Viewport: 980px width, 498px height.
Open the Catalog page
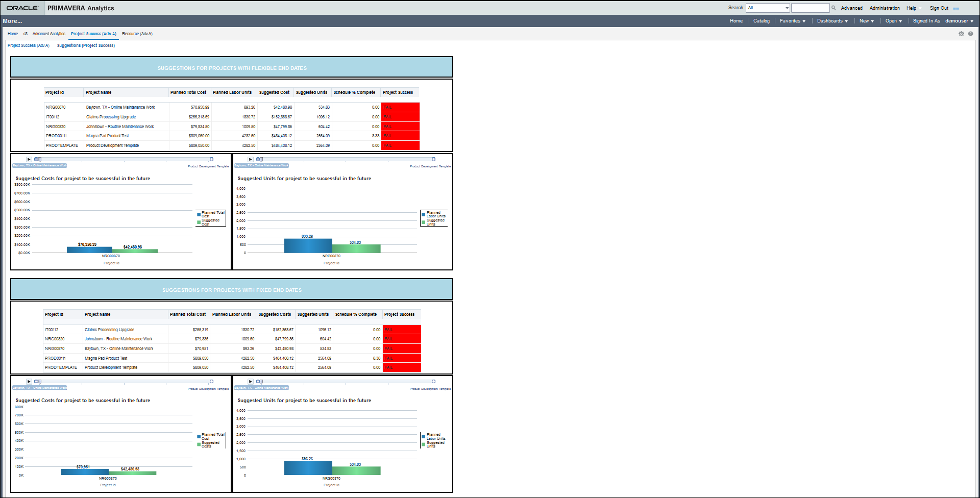click(761, 20)
